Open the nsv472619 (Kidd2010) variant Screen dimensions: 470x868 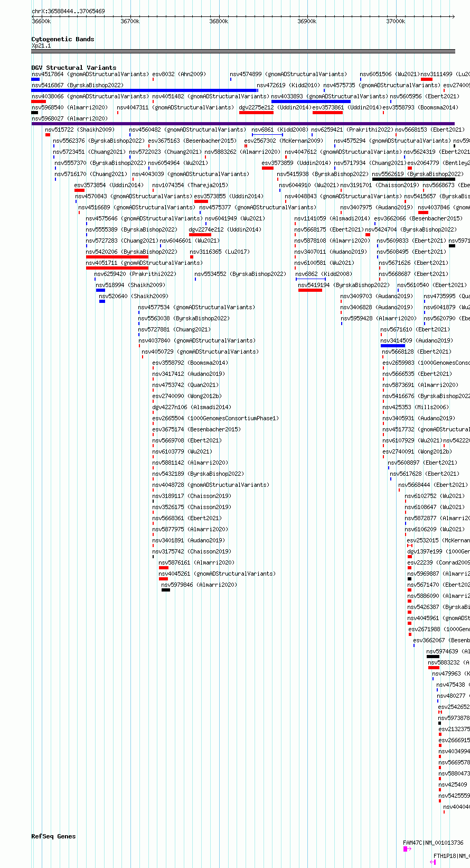click(x=288, y=85)
